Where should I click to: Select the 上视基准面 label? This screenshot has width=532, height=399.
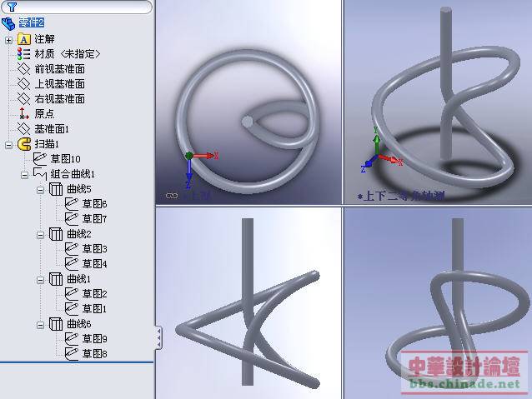point(60,84)
